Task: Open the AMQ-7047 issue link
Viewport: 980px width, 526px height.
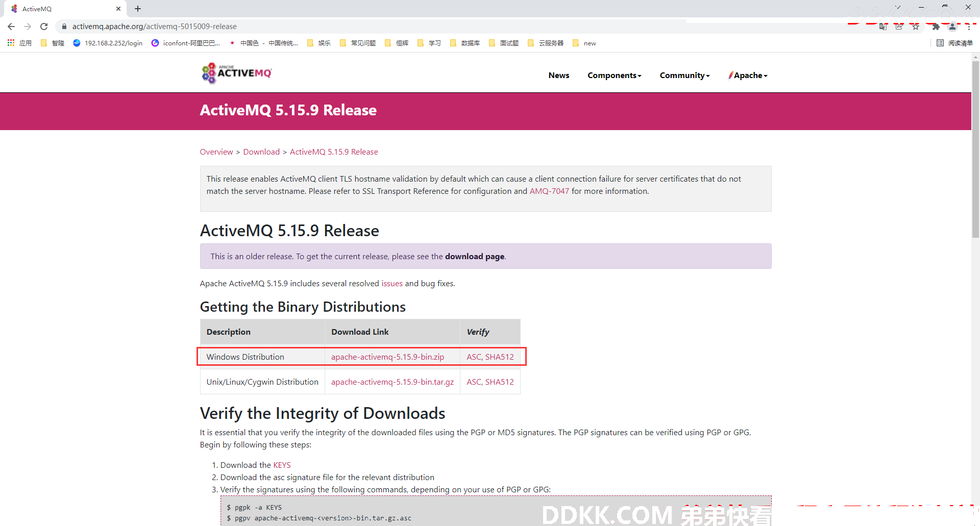Action: coord(549,191)
